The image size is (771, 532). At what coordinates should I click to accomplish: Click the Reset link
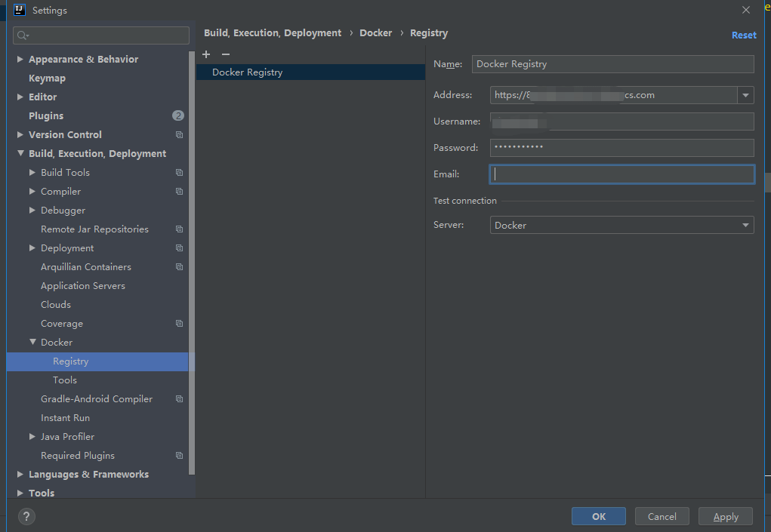(x=744, y=35)
